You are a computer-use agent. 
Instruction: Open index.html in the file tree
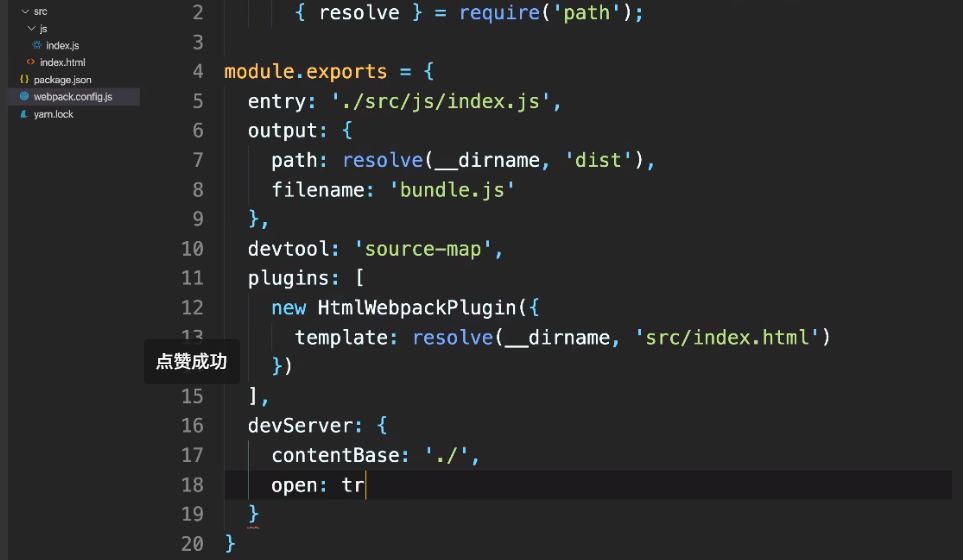point(62,62)
